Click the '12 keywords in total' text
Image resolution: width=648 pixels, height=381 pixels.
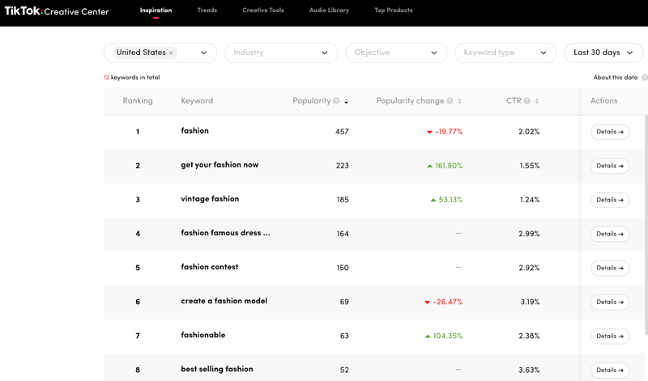click(x=132, y=77)
